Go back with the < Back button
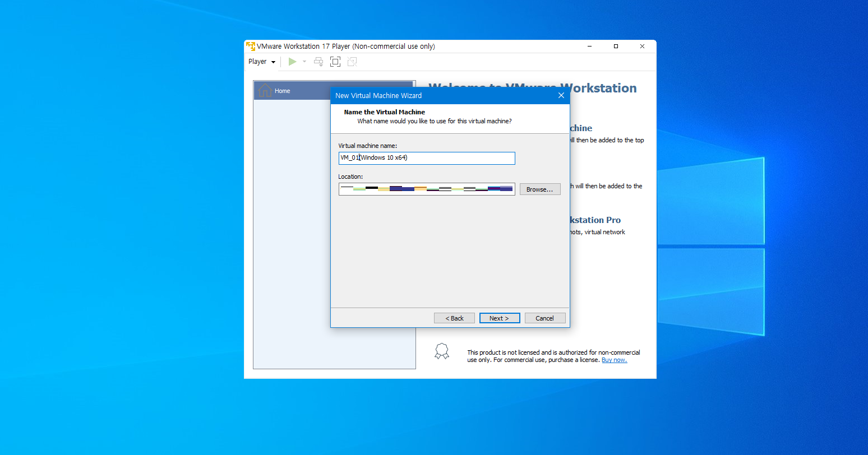This screenshot has width=868, height=455. point(454,318)
